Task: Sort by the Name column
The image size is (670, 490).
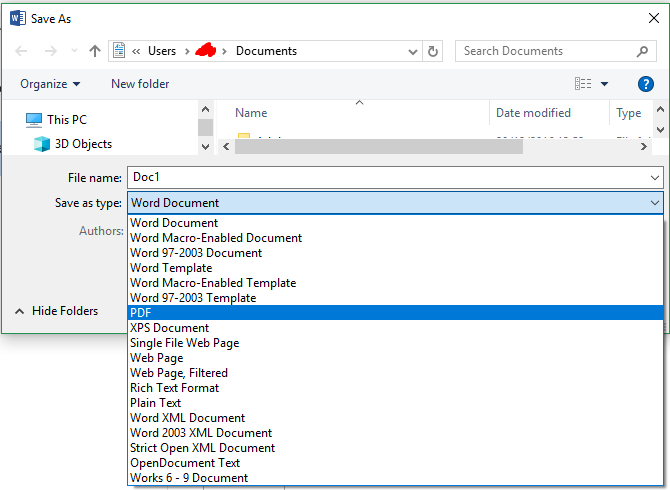Action: tap(251, 113)
